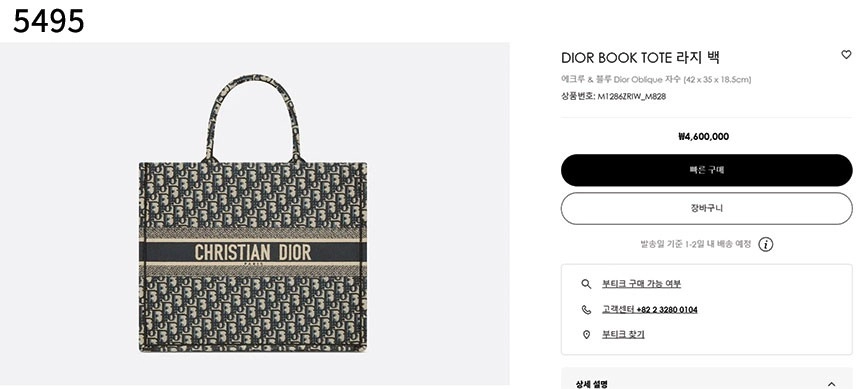
Task: Add item to cart with 장바구니 button
Action: (706, 208)
